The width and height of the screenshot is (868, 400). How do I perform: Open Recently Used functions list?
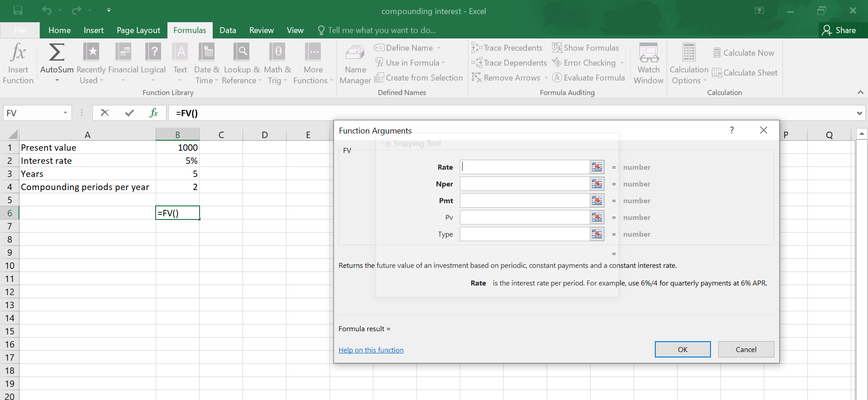91,63
